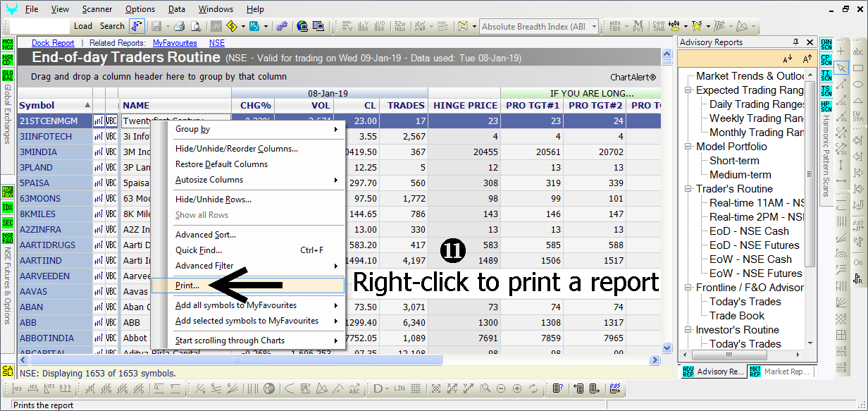Click the print icon in the top toolbar
Image resolution: width=868 pixels, height=411 pixels.
179,26
